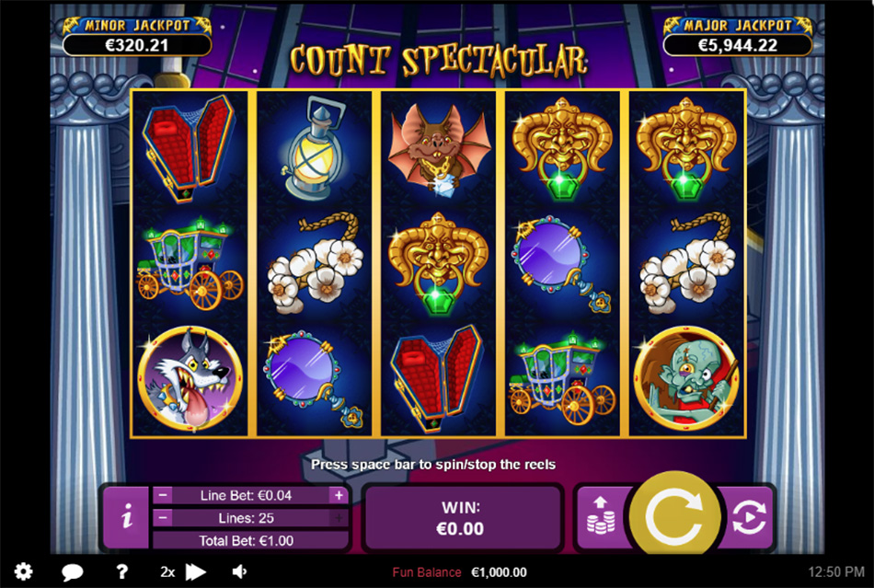Open the chat speech bubble icon
Screen dimensions: 874x588
tap(73, 571)
